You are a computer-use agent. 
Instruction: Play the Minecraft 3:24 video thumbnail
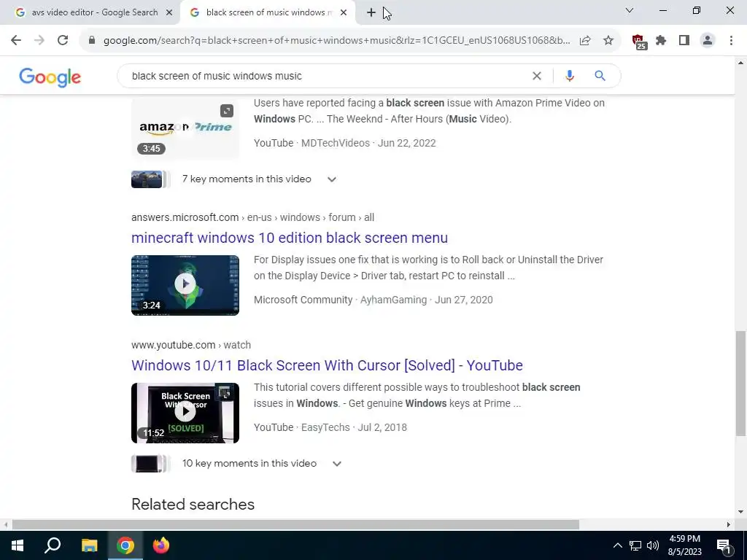click(x=185, y=285)
